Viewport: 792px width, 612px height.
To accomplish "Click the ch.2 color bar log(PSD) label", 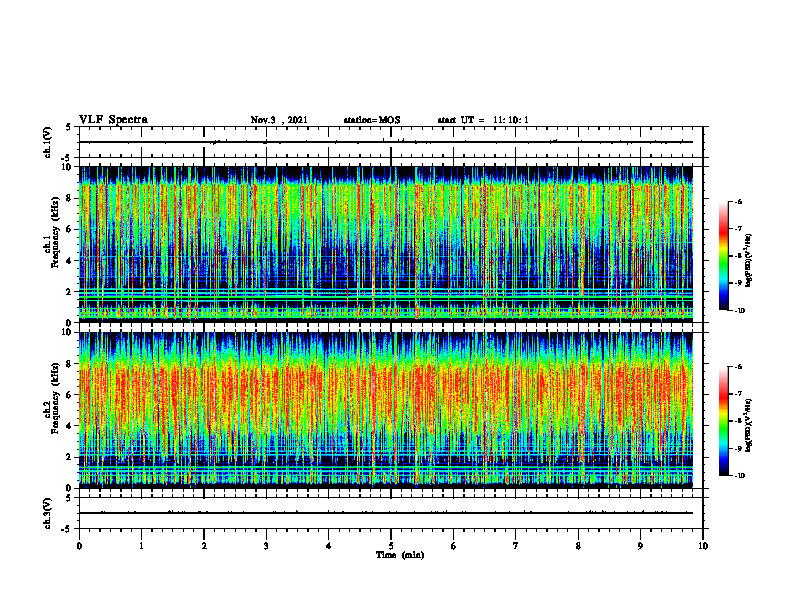I will pos(749,424).
